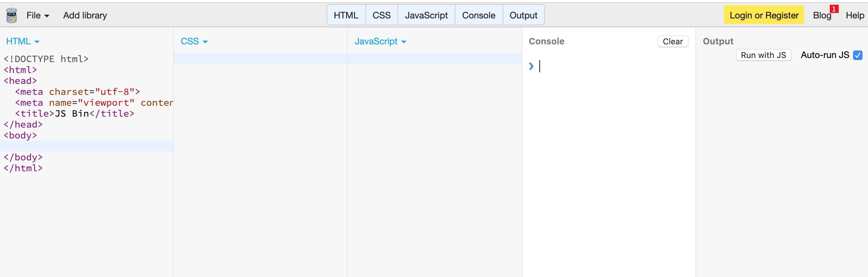Open the Help link
This screenshot has width=868, height=277.
point(855,15)
